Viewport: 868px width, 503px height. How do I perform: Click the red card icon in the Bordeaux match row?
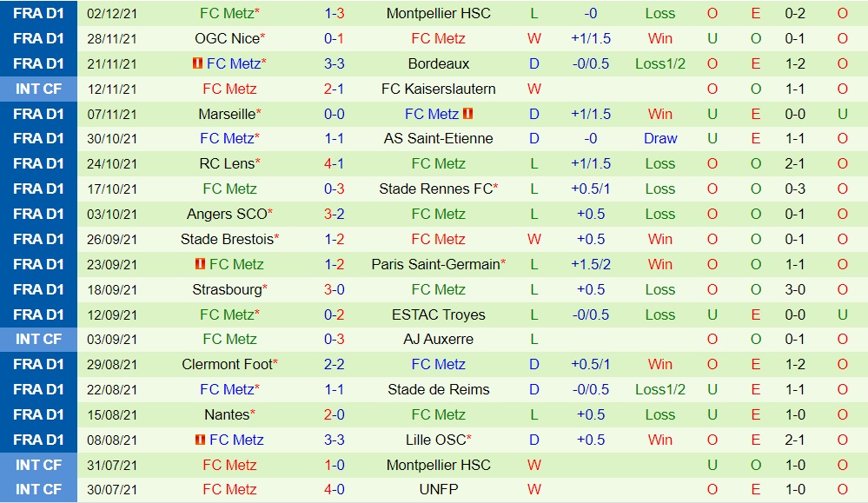pyautogui.click(x=198, y=63)
